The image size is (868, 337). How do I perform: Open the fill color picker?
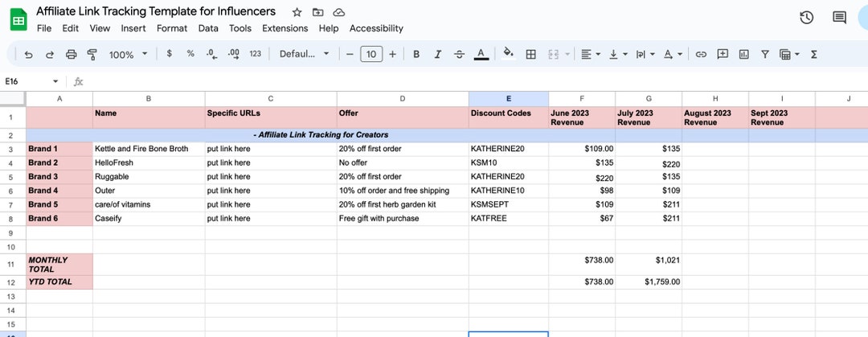(508, 54)
